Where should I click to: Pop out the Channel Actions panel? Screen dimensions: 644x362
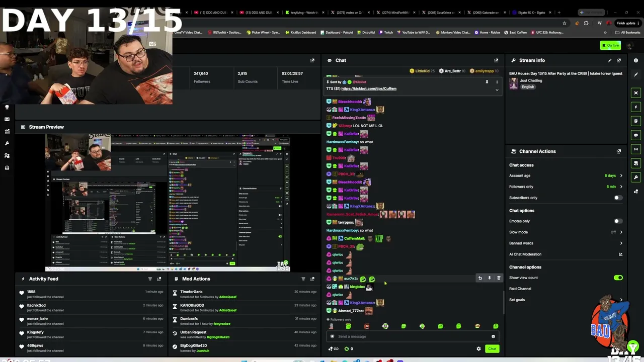619,151
